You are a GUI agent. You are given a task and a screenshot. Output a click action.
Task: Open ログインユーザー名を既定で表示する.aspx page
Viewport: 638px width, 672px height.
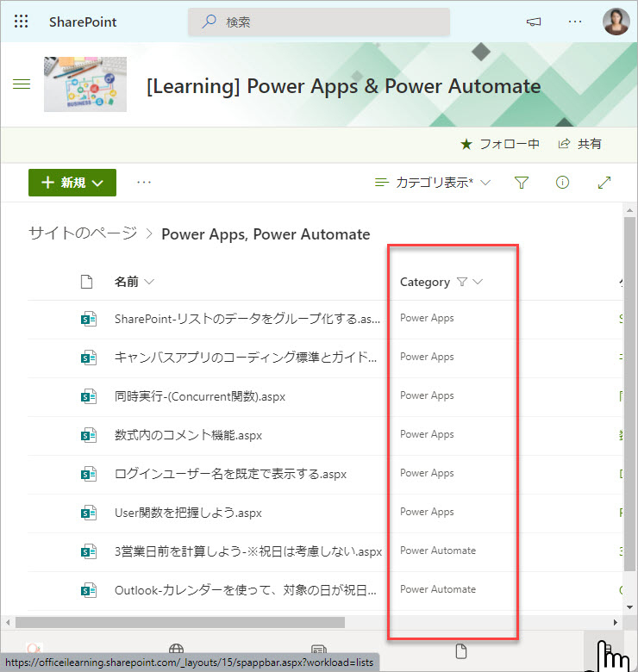[x=230, y=474]
